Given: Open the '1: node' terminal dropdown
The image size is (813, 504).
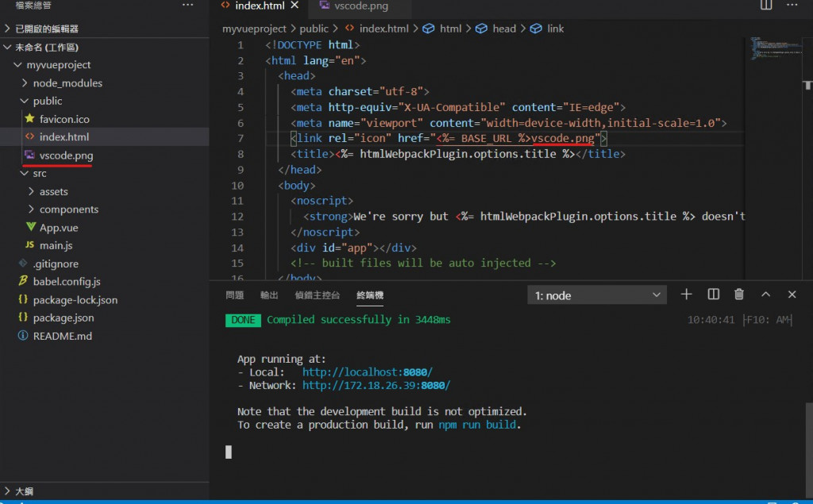Looking at the screenshot, I should (597, 295).
